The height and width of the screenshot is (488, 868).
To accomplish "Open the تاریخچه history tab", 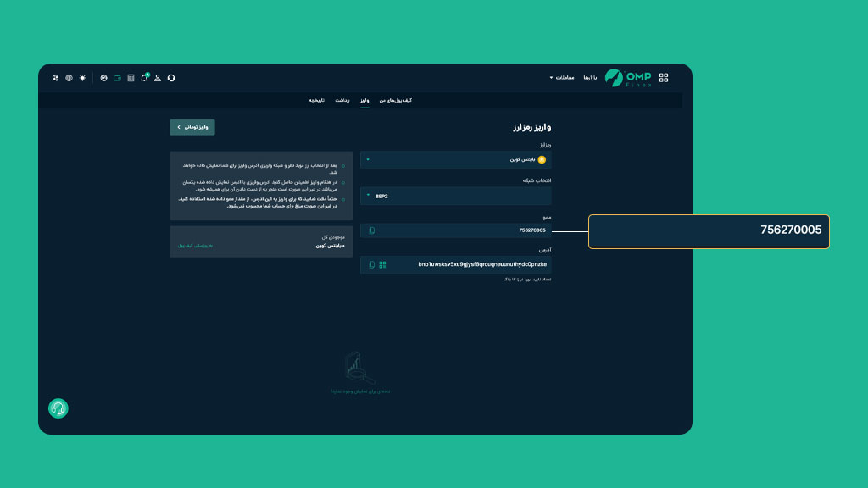I will [317, 101].
